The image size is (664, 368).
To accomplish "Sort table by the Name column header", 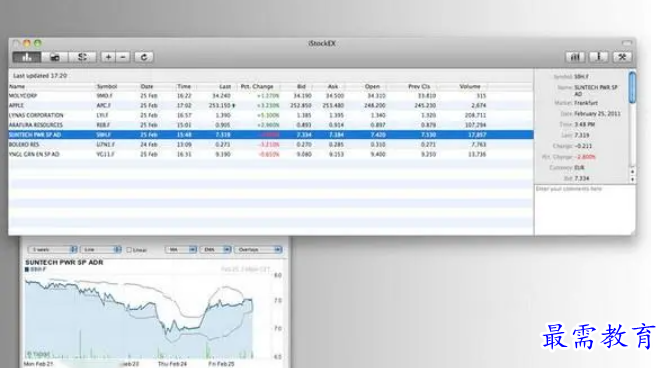I will [x=17, y=86].
